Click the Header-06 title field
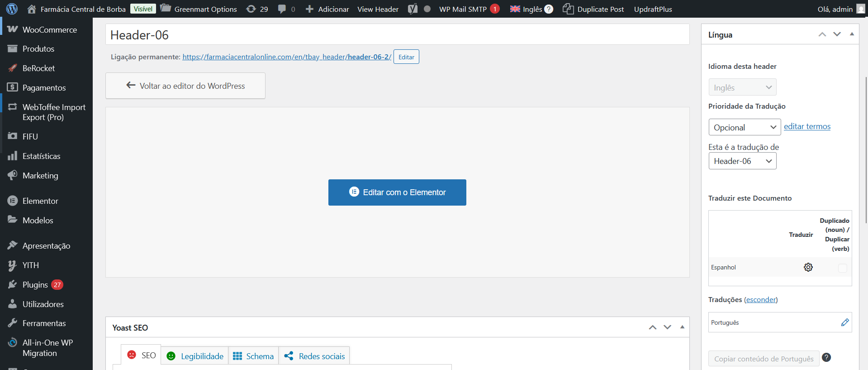 tap(397, 34)
